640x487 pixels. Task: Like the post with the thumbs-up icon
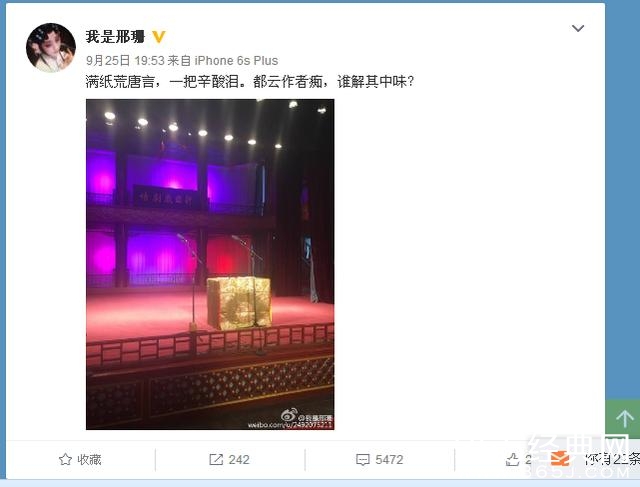(512, 460)
